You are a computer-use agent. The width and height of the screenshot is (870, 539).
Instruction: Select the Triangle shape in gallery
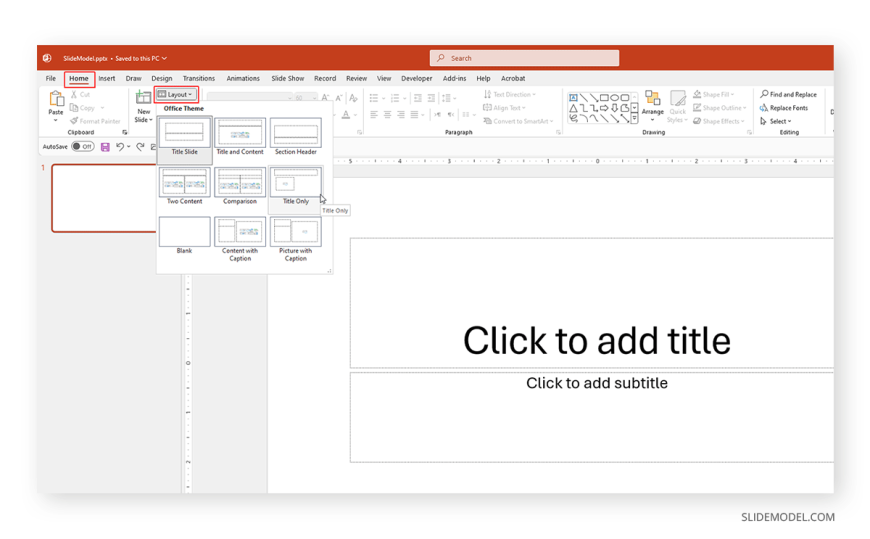pyautogui.click(x=573, y=108)
